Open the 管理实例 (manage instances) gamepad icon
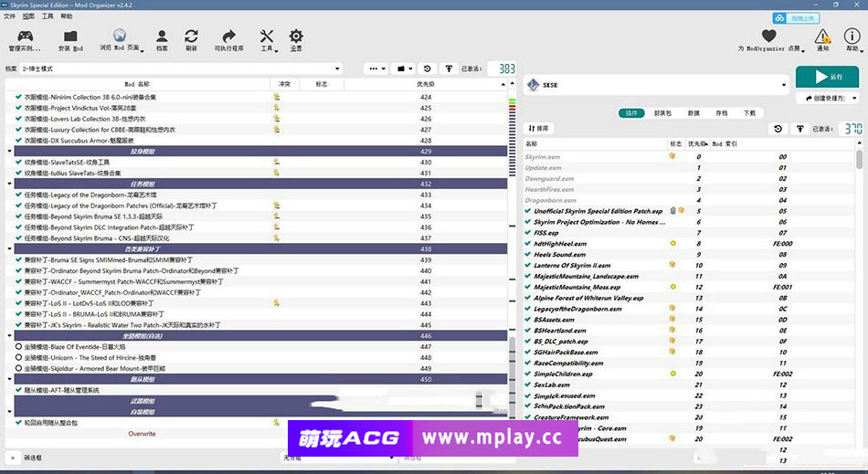 (x=25, y=37)
